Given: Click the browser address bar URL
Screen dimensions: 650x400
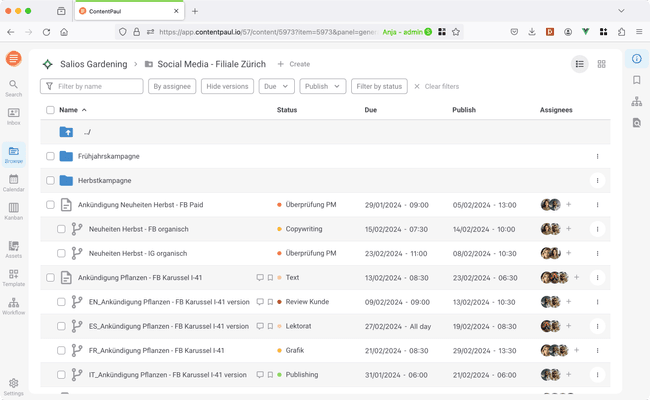Looking at the screenshot, I should click(267, 32).
